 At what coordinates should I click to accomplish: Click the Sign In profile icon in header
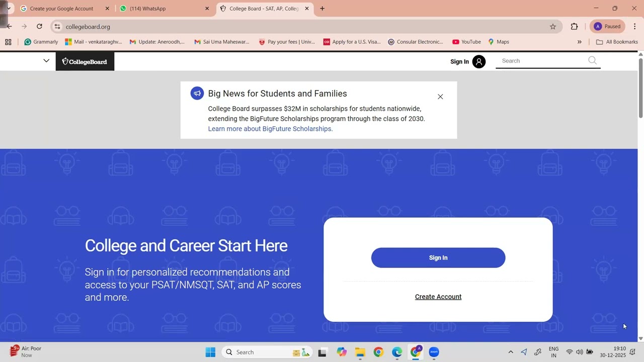pyautogui.click(x=479, y=62)
